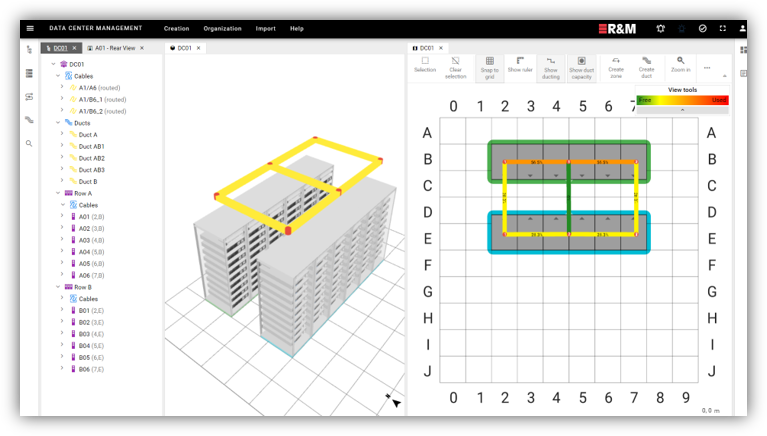Open the more options ellipsis in toolbar

707,68
